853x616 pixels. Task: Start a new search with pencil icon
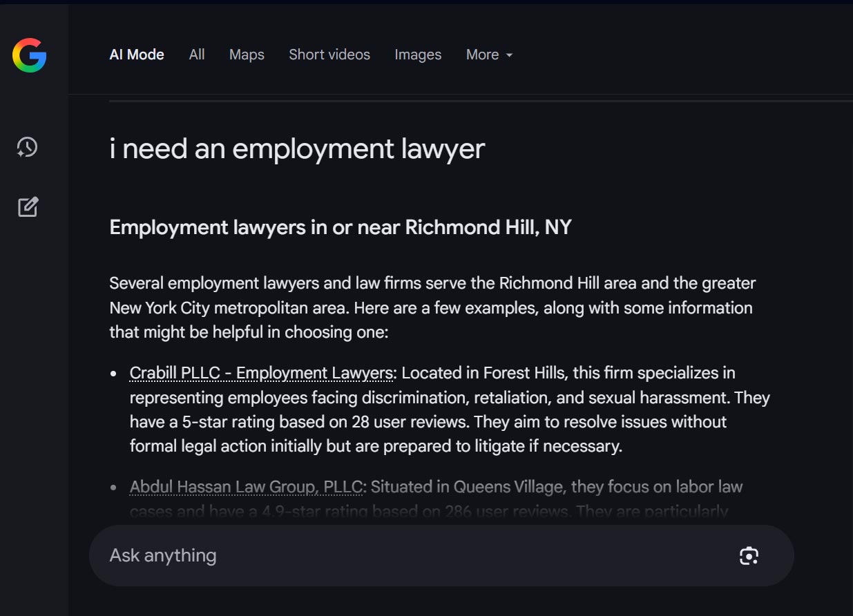[28, 206]
